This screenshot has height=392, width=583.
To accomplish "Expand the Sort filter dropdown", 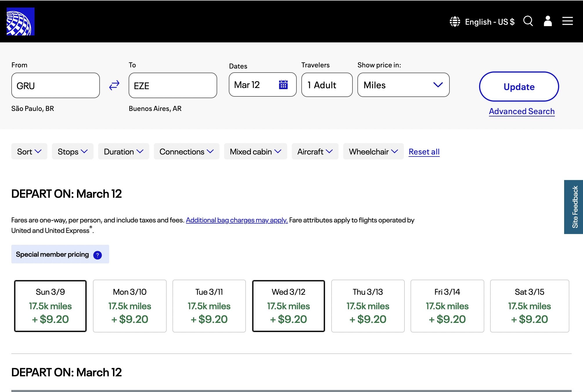I will point(29,151).
